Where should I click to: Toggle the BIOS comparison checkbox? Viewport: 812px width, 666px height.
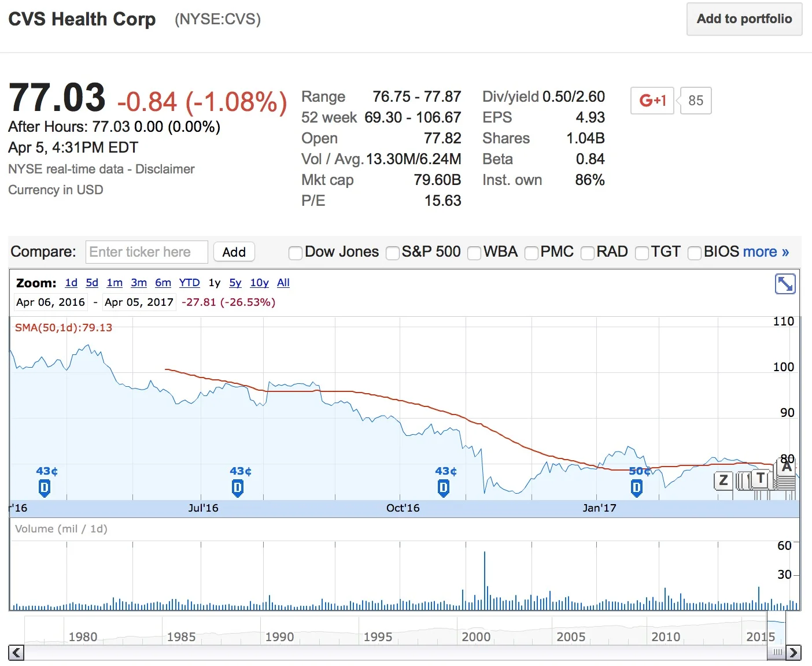click(695, 253)
